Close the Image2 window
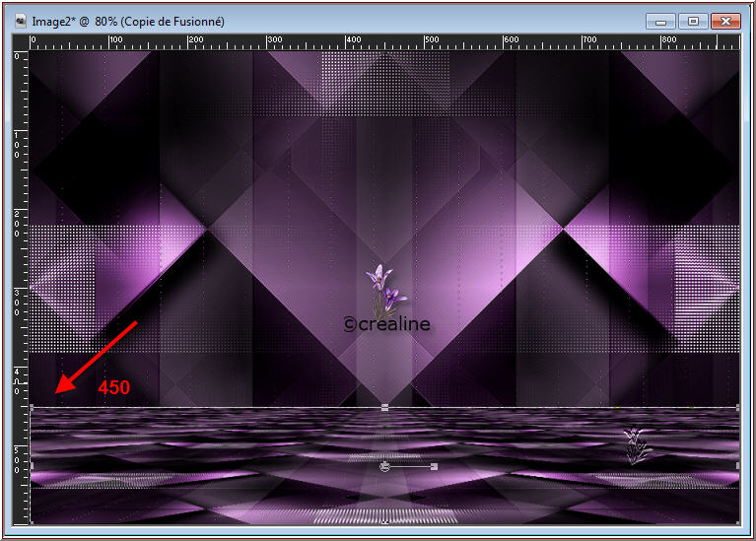The height and width of the screenshot is (541, 756). click(x=727, y=21)
